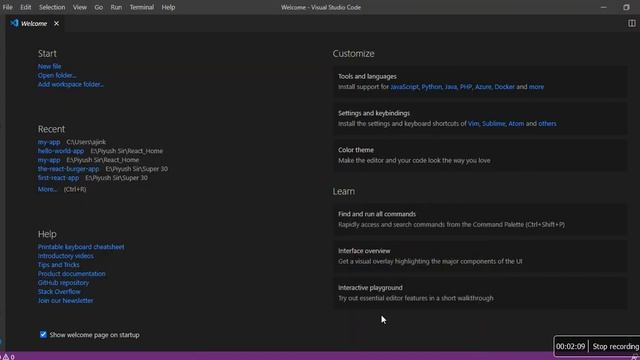Open the View menu
The height and width of the screenshot is (360, 640).
coord(80,7)
